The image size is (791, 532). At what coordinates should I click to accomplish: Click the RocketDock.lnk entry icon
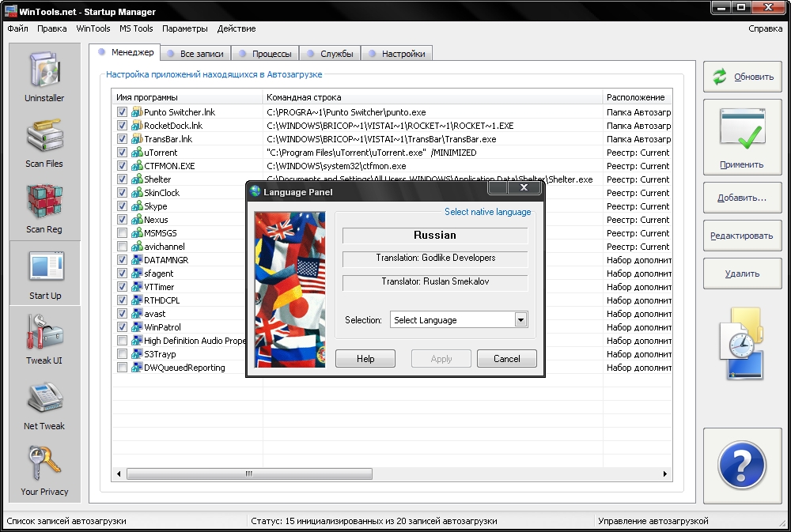[x=137, y=126]
